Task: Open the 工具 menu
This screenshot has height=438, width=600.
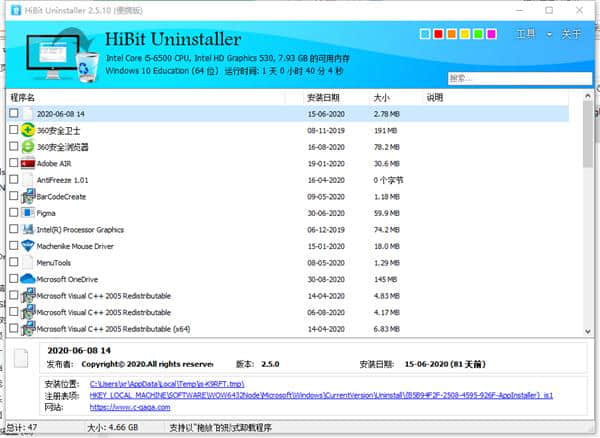Action: 526,34
